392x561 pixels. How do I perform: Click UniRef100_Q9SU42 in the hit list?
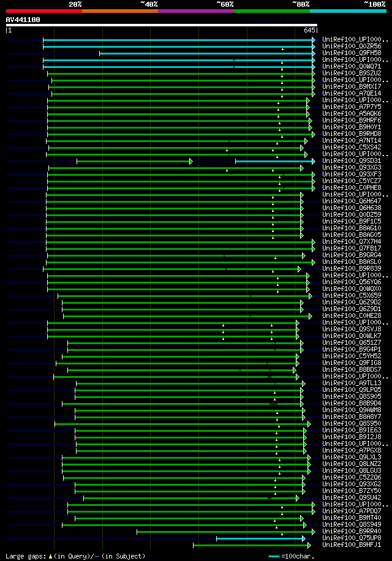[x=352, y=498]
